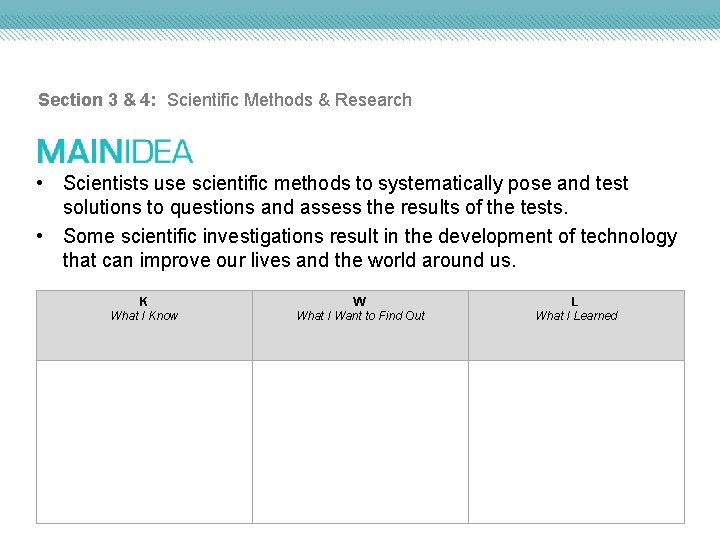The height and width of the screenshot is (540, 720).
Task: Click 'Scientific Methods & Research' title text
Action: click(289, 100)
